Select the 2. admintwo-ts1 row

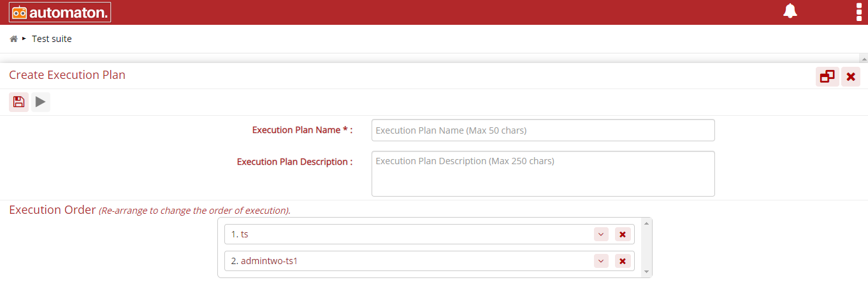429,261
